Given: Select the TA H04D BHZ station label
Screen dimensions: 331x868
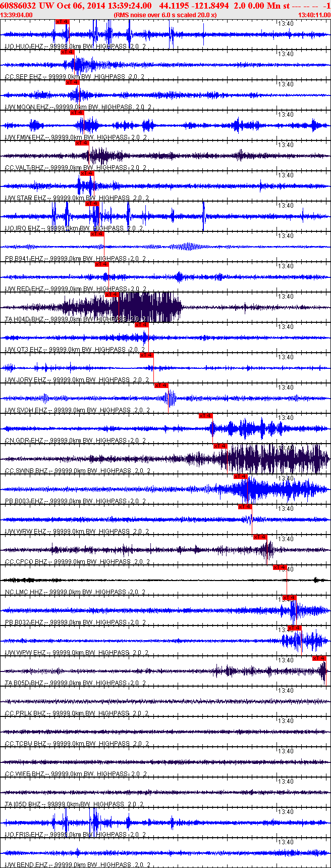Looking at the screenshot, I should (76, 319).
